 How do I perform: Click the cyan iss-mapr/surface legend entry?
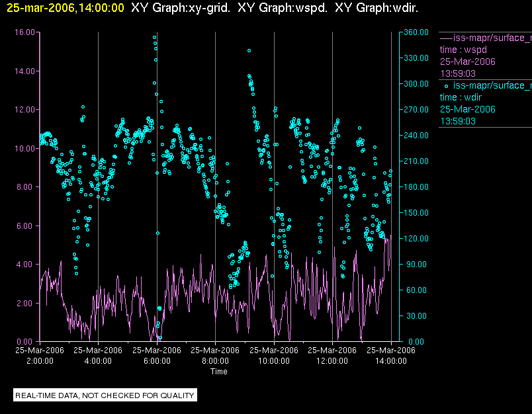(488, 85)
